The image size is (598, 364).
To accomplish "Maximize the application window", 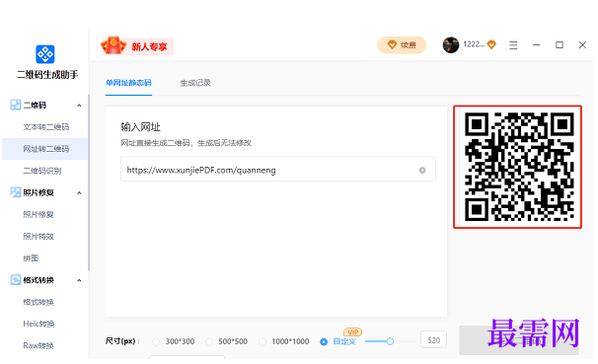I will (x=560, y=45).
